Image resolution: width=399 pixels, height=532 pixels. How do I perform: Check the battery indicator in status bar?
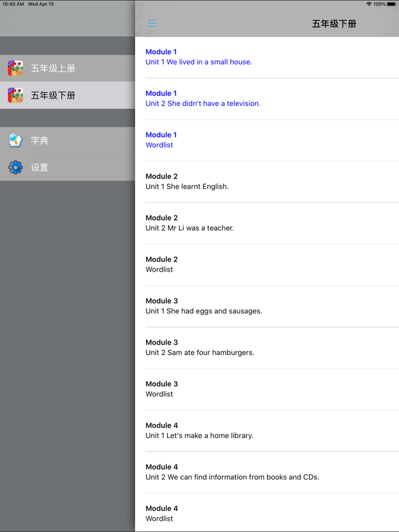(x=392, y=4)
